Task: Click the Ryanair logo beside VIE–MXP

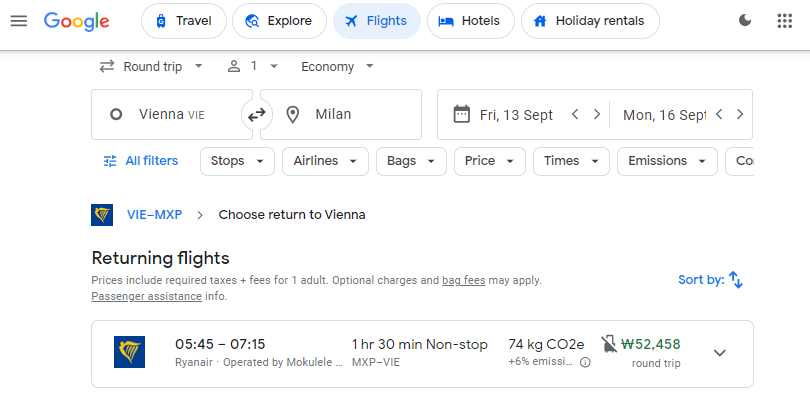Action: pyautogui.click(x=102, y=215)
